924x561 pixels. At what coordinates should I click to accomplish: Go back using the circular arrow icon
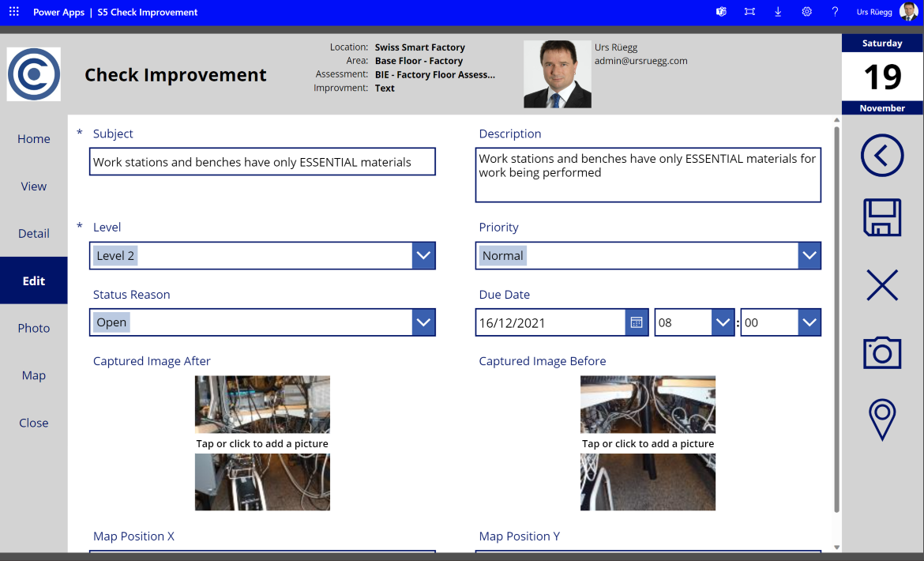pos(882,156)
